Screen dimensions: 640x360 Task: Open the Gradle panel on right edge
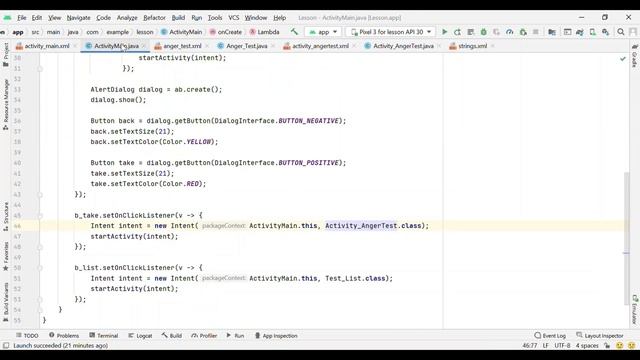click(x=635, y=56)
